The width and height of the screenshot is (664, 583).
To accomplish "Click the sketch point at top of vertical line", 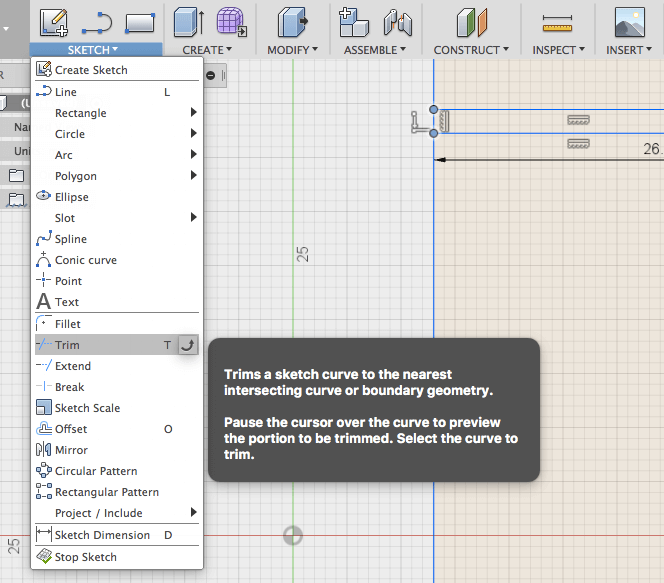I will pos(434,110).
